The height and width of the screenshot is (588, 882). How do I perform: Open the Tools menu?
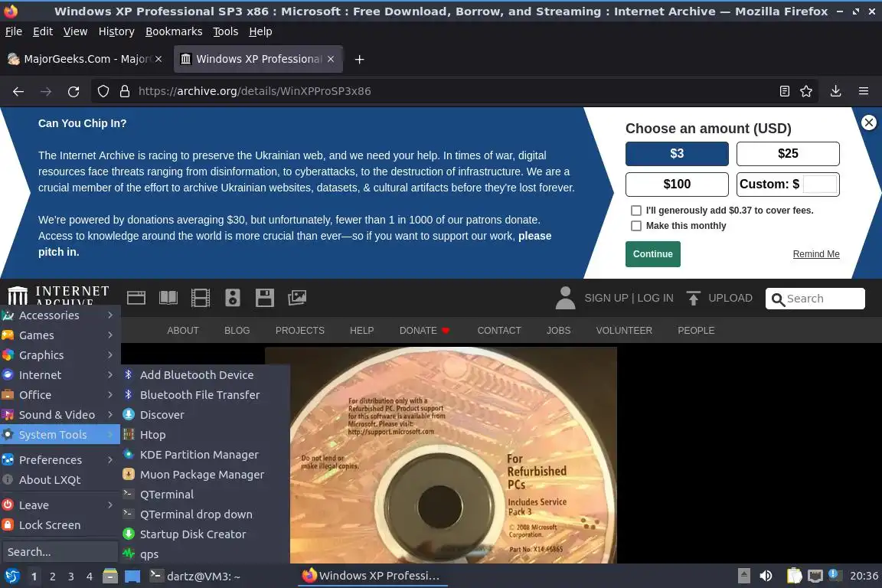tap(226, 31)
